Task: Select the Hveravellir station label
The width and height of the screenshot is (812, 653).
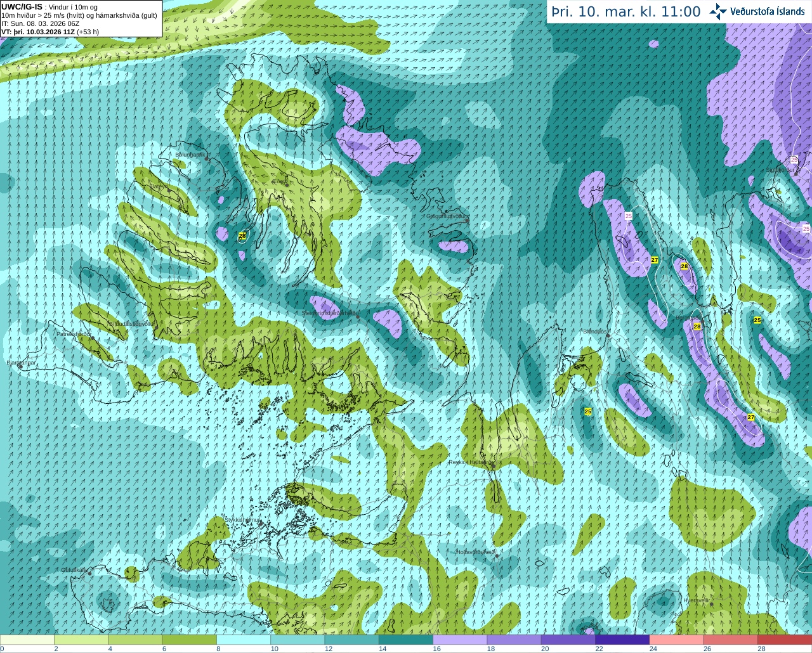Action: pyautogui.click(x=697, y=600)
